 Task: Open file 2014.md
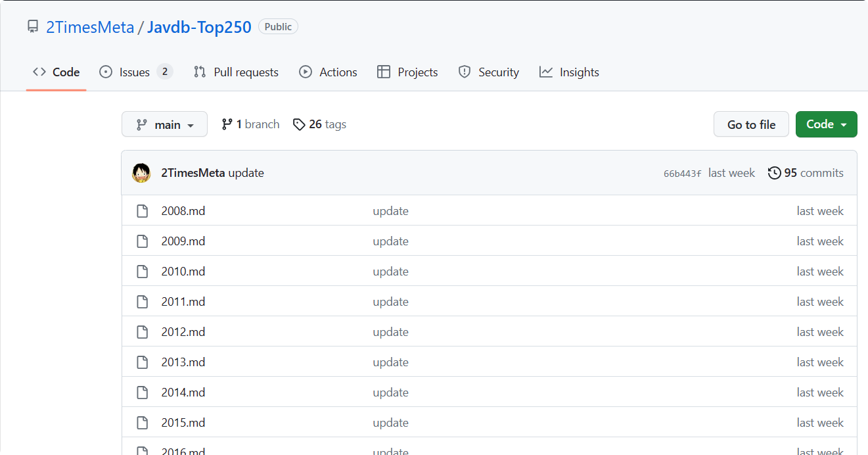(x=183, y=393)
